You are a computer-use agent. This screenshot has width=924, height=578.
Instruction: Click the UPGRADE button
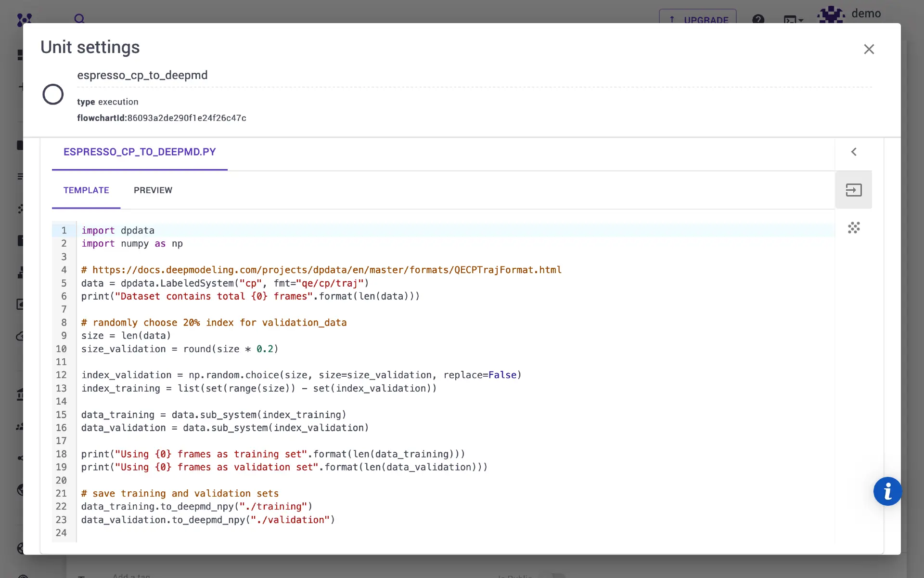pyautogui.click(x=697, y=20)
